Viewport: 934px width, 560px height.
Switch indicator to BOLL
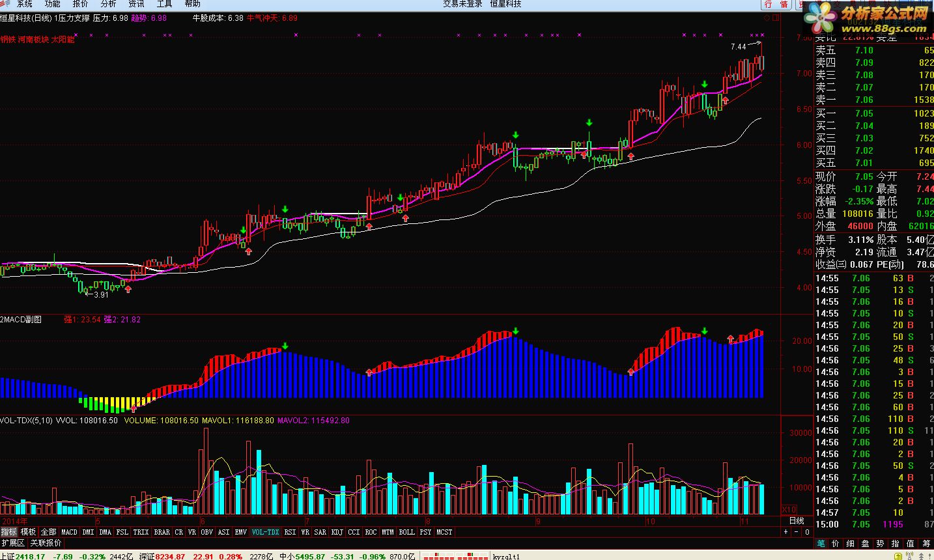pyautogui.click(x=406, y=532)
